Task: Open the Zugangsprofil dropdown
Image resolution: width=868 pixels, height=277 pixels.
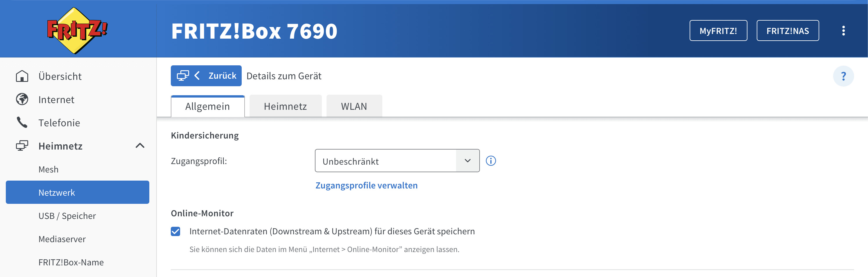Action: click(x=397, y=161)
